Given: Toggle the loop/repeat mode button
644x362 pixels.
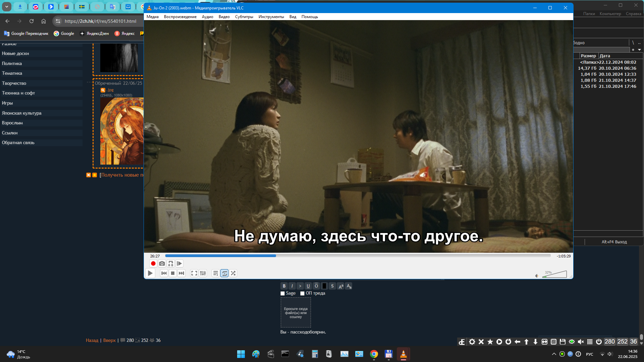Looking at the screenshot, I should coord(224,273).
